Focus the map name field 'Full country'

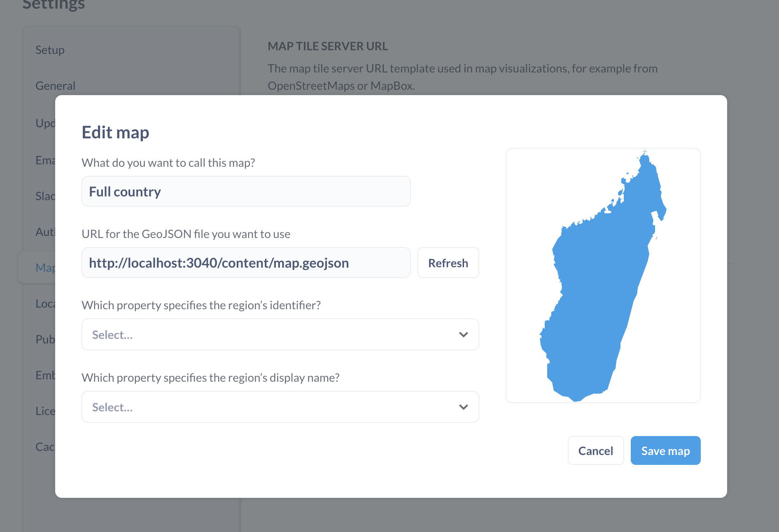tap(246, 192)
